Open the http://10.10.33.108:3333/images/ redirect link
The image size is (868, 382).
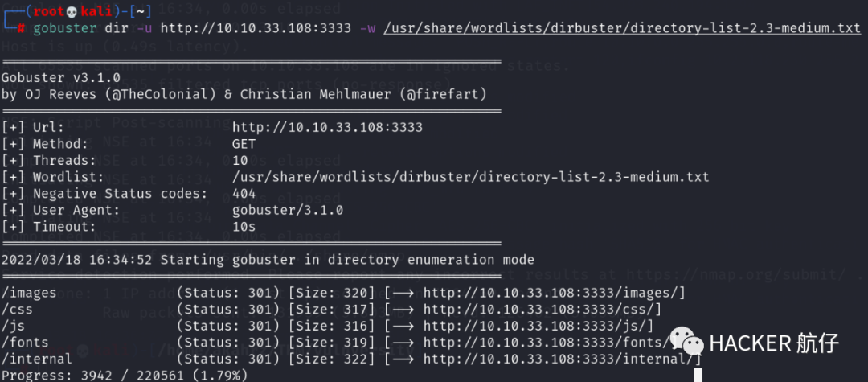coord(554,293)
